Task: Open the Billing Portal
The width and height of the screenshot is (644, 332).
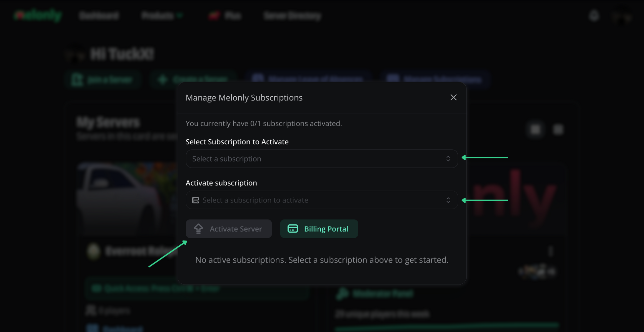Action: pyautogui.click(x=319, y=229)
